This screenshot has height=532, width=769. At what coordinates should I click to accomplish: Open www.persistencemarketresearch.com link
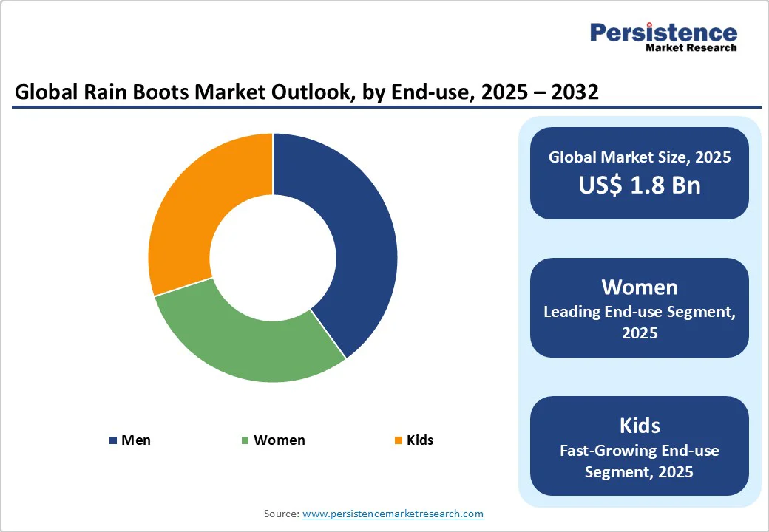click(393, 514)
